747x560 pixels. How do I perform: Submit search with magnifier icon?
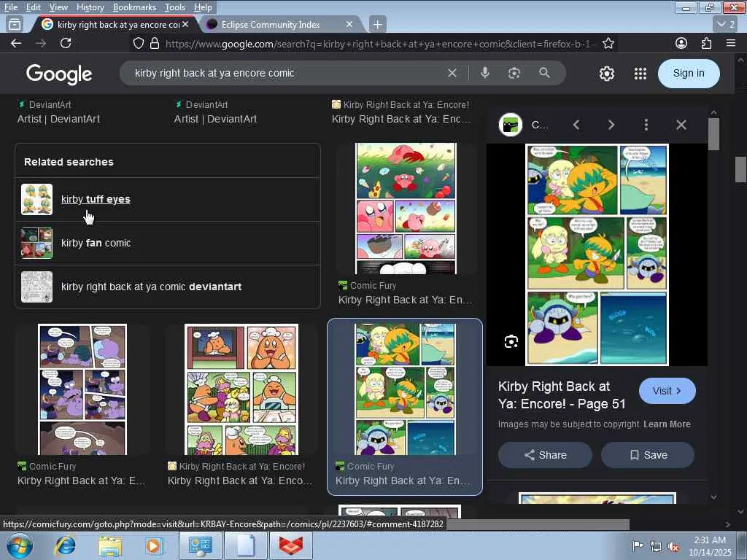coord(544,73)
